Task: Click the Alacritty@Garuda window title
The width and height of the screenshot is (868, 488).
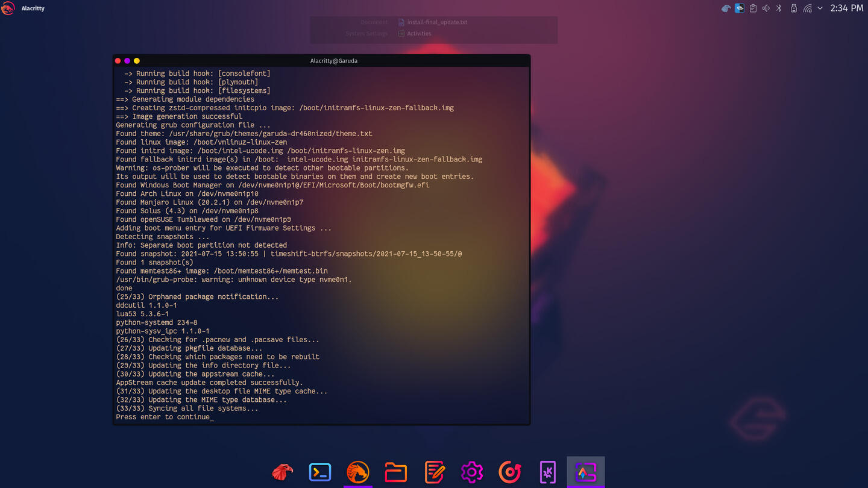Action: click(x=334, y=61)
